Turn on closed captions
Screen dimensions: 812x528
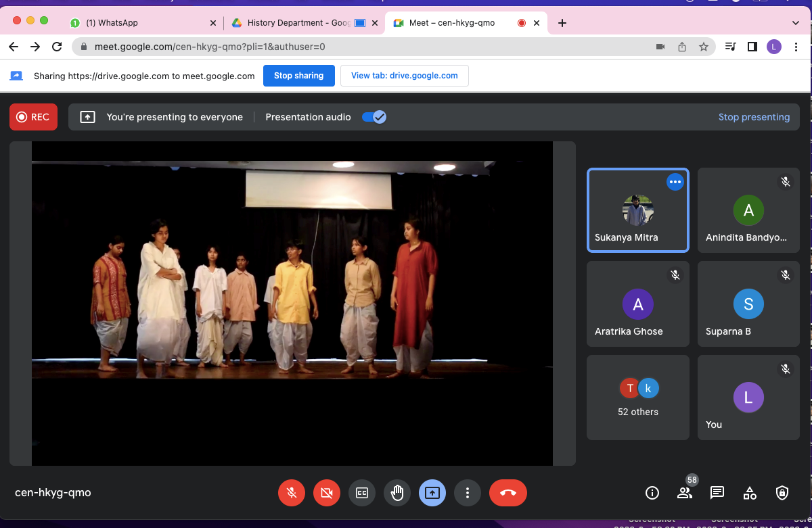coord(362,493)
